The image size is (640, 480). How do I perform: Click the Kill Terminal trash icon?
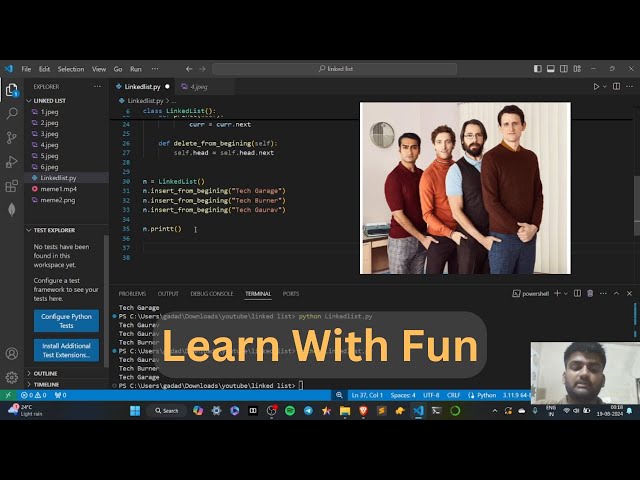tap(590, 293)
